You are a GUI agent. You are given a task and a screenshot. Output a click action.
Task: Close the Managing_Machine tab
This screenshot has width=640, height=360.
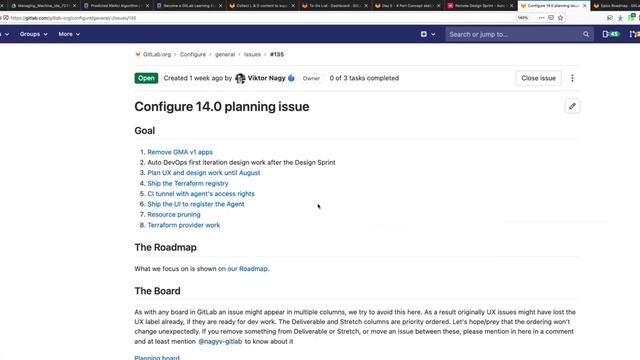click(x=75, y=6)
